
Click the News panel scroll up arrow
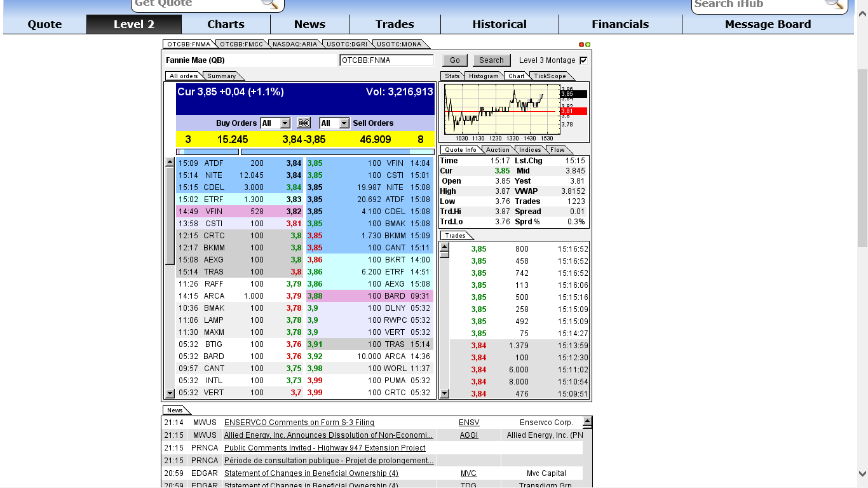(587, 421)
